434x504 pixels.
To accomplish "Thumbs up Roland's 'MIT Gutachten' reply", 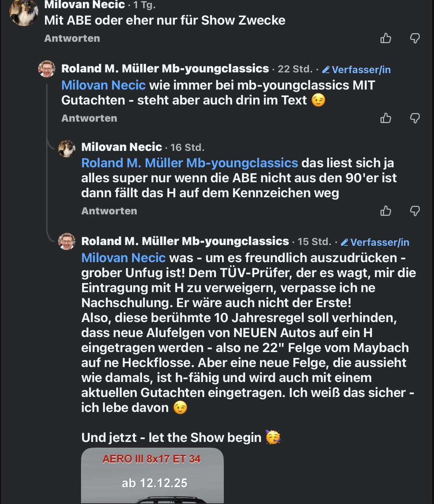I will (386, 118).
